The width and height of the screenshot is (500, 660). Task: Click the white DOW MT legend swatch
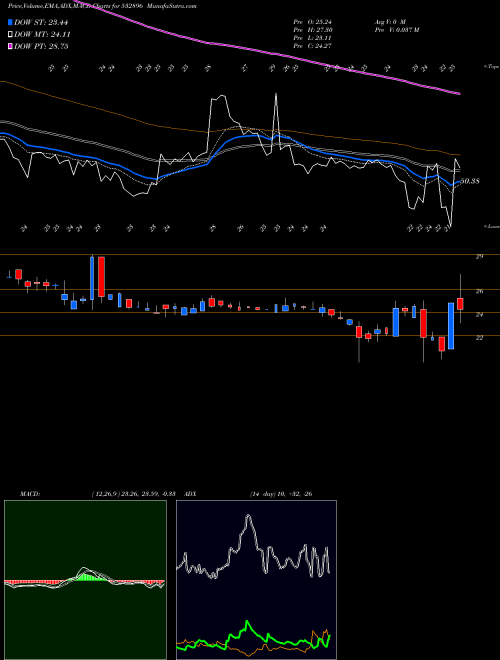[10, 35]
